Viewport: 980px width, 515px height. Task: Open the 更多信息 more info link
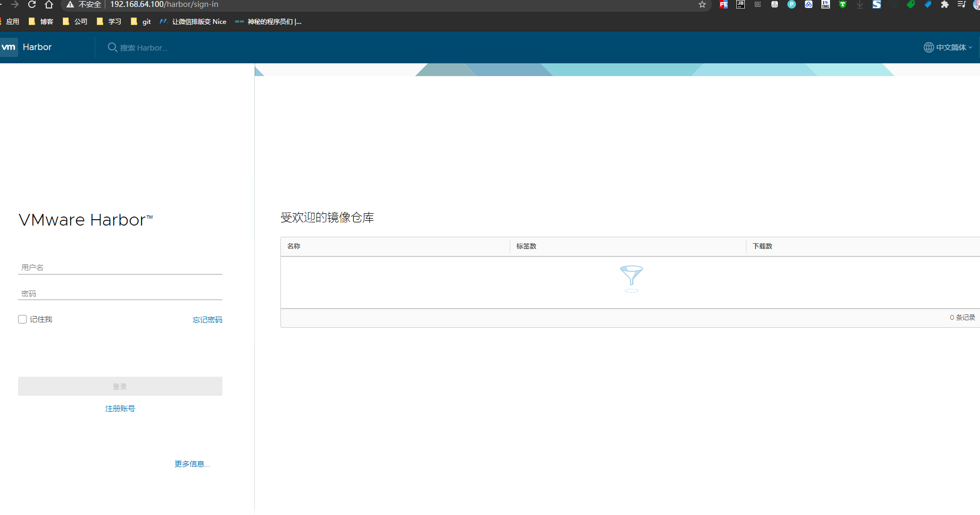click(192, 464)
